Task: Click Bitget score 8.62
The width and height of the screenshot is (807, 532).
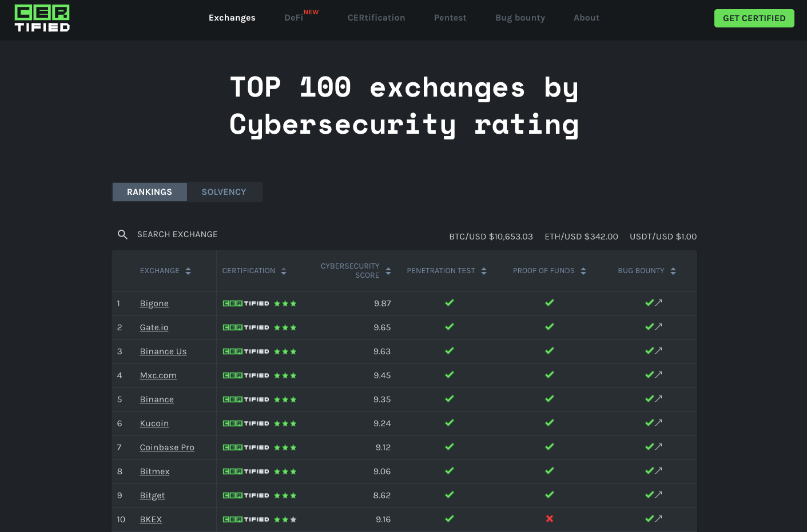Action: click(382, 495)
